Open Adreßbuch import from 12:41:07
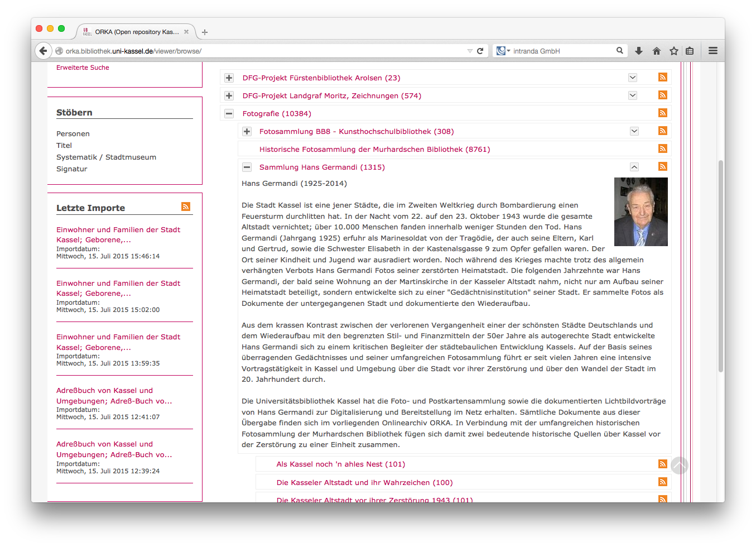Viewport: 756px width, 547px height. (114, 396)
